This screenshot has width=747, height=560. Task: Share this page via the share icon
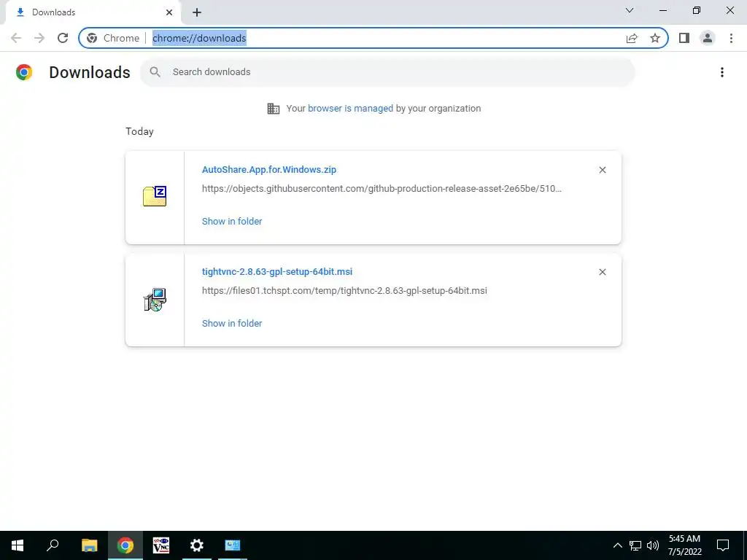(632, 38)
